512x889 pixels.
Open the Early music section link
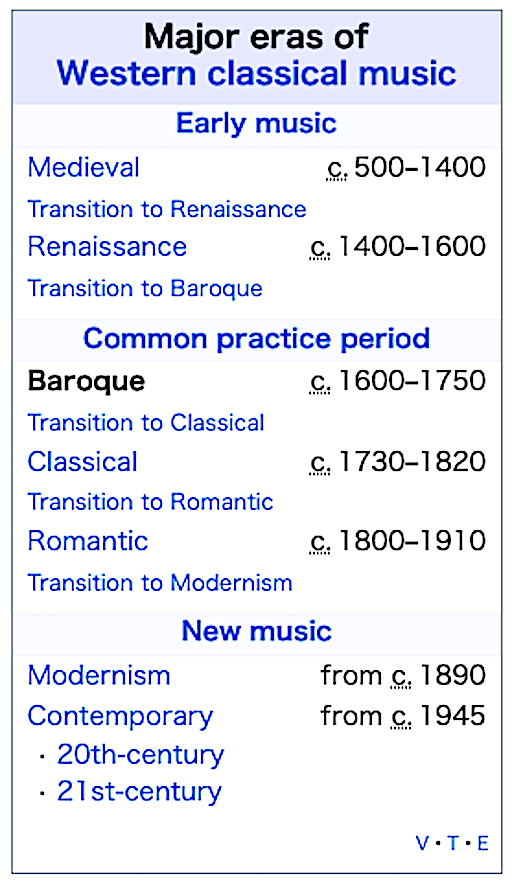[x=256, y=123]
